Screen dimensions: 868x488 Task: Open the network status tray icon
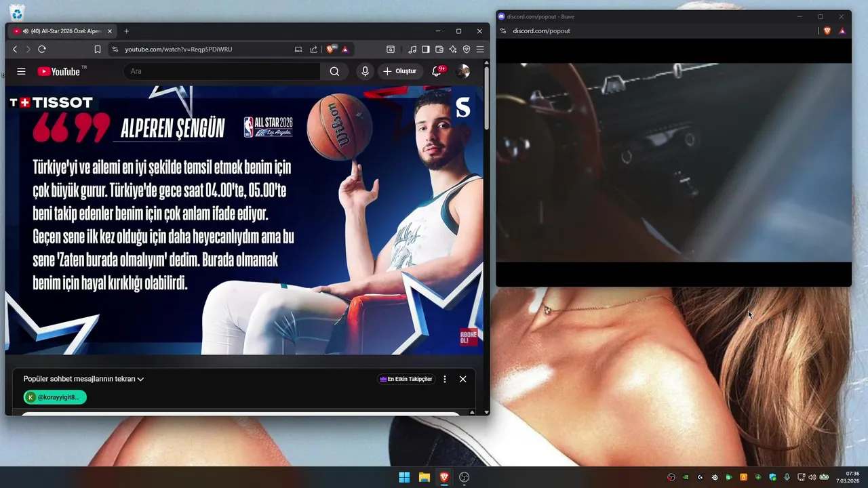click(802, 477)
